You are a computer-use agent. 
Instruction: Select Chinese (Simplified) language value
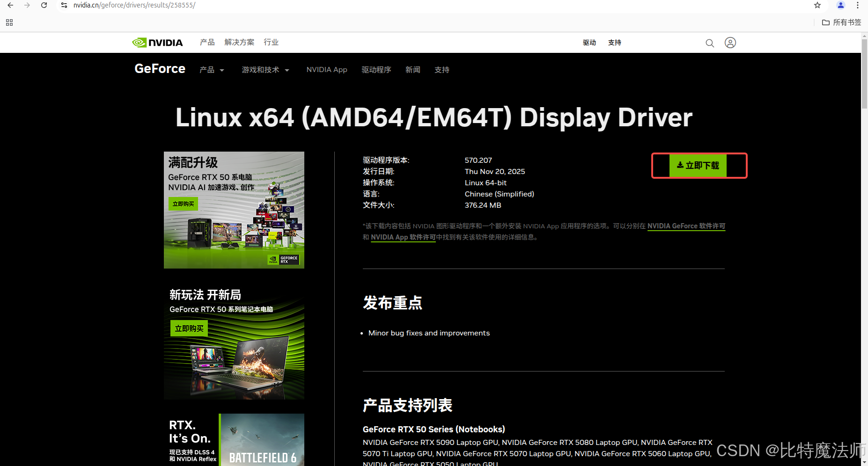(500, 194)
